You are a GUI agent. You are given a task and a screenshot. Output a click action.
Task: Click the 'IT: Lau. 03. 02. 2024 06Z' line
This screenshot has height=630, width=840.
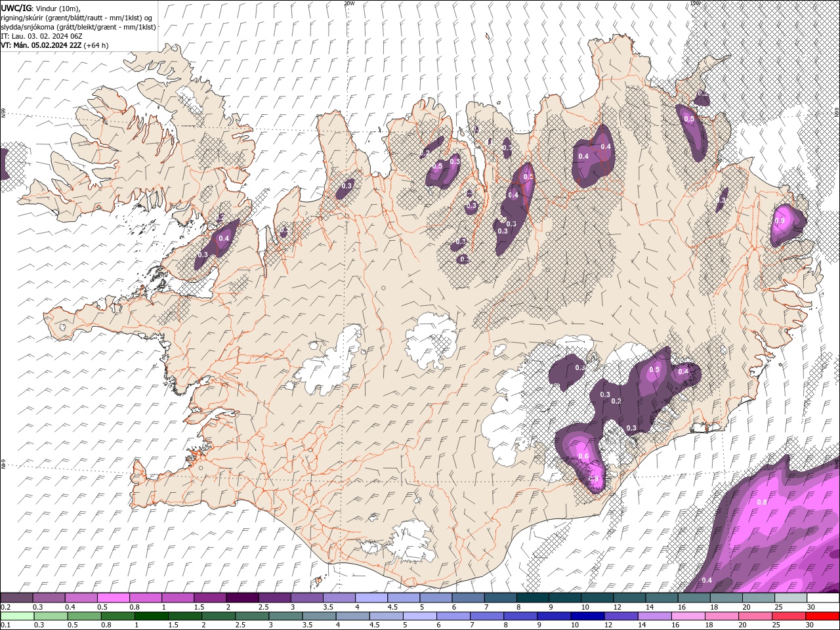pos(41,36)
